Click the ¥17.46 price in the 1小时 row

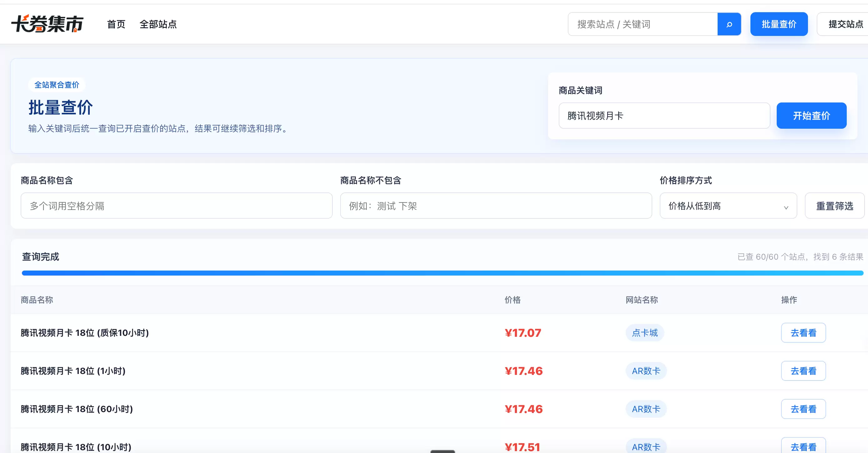coord(524,371)
